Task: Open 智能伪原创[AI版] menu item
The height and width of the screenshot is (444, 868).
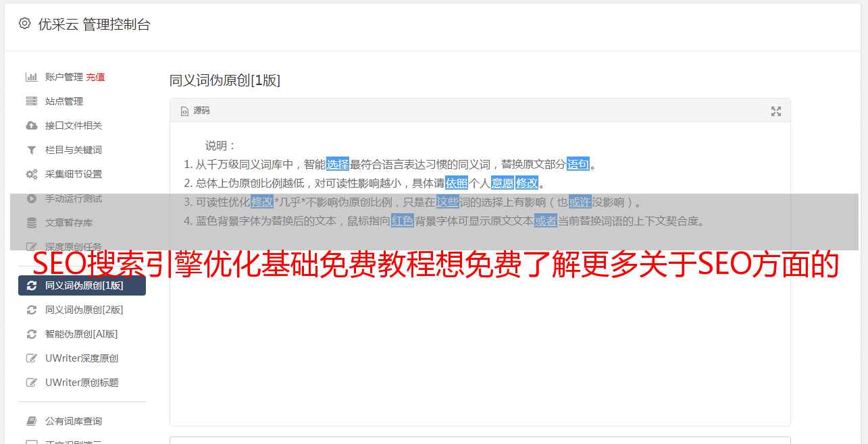Action: (x=82, y=334)
